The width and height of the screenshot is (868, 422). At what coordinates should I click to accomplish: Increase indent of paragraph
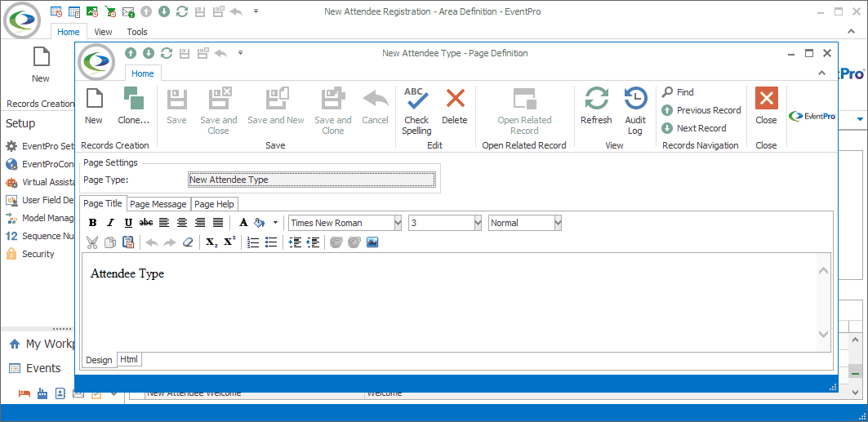(x=295, y=242)
